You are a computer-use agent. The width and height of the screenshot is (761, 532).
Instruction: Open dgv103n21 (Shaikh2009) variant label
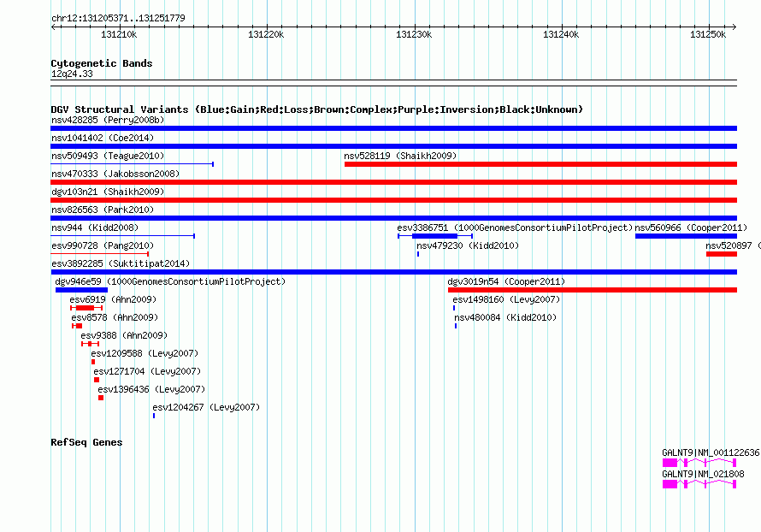pos(108,192)
